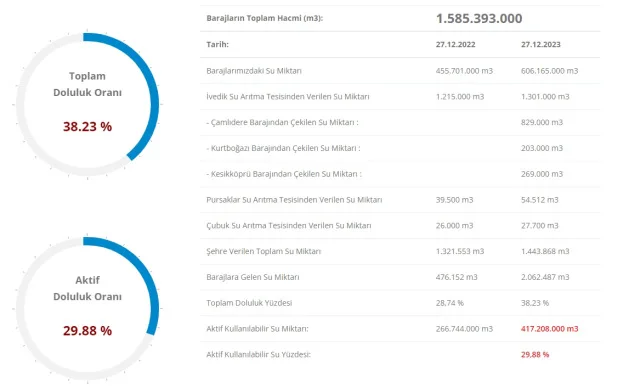Click İvedik Su Arıtma Tesisinden label

288,97
